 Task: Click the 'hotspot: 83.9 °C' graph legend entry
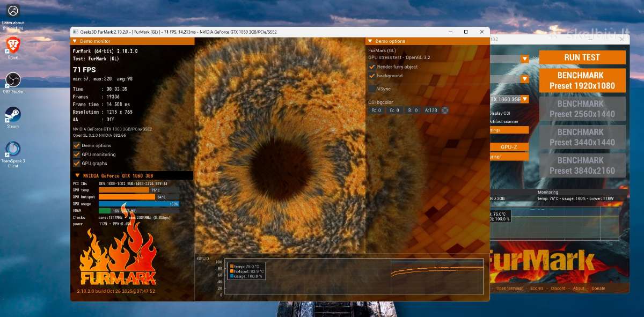click(247, 271)
